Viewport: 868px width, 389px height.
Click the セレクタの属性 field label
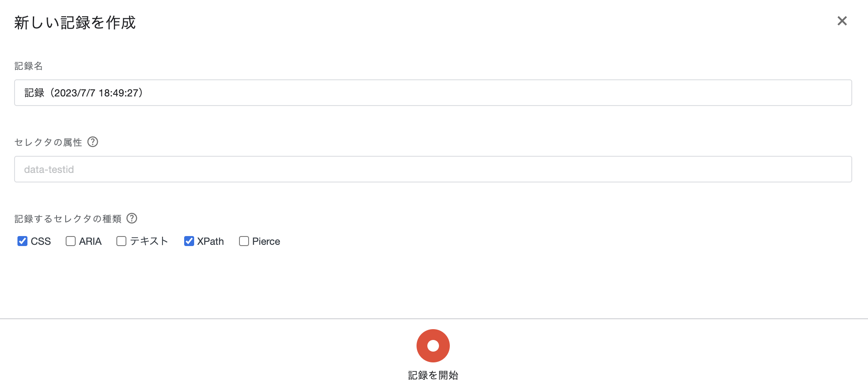(x=48, y=142)
